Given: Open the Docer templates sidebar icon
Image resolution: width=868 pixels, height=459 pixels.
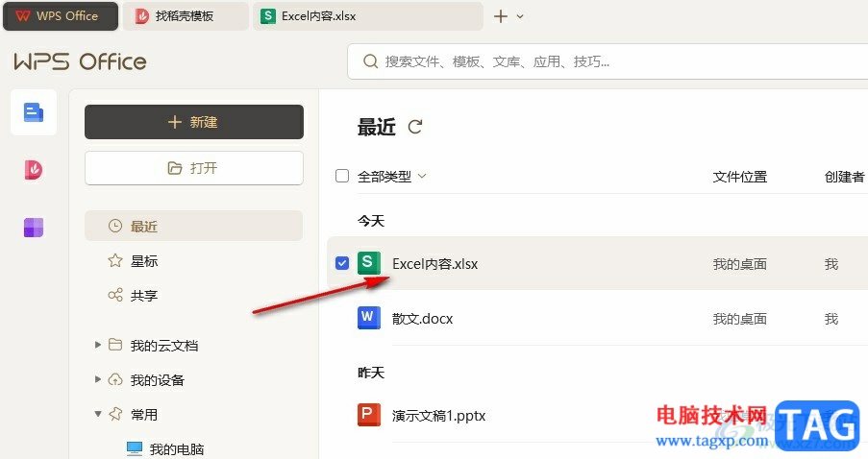Looking at the screenshot, I should (34, 170).
